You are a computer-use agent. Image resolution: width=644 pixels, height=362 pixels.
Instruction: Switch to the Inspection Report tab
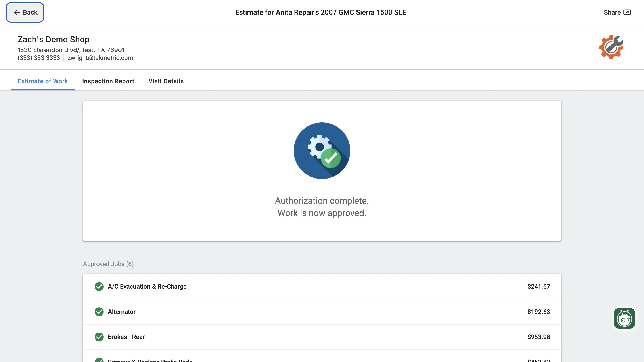[x=108, y=81]
